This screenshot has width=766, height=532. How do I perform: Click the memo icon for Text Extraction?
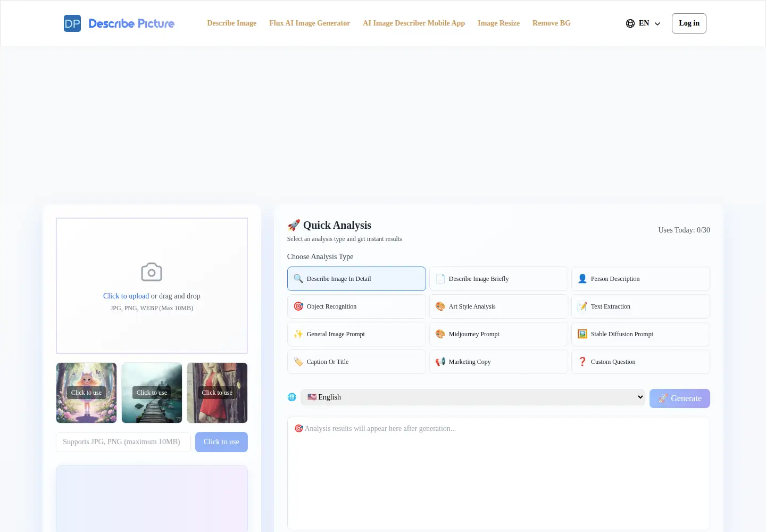click(x=582, y=306)
